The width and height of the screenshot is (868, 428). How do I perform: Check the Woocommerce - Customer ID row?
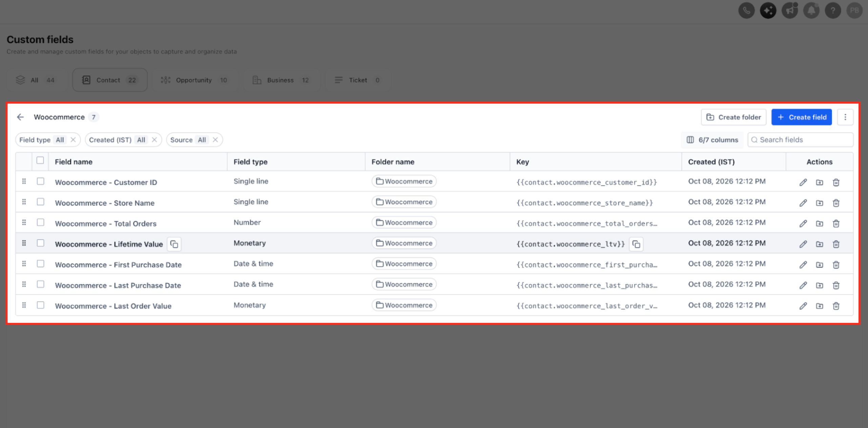pyautogui.click(x=41, y=181)
